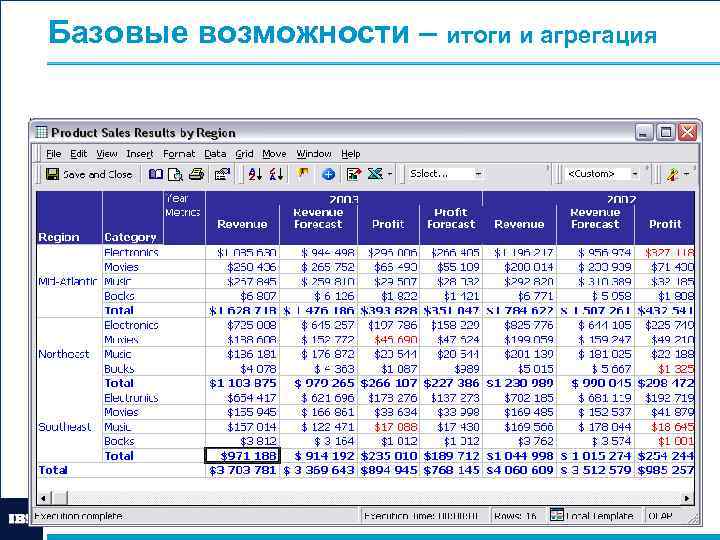Click the $1 103 875 Northeast total cell
Screen dimensions: 720x540
[x=242, y=383]
